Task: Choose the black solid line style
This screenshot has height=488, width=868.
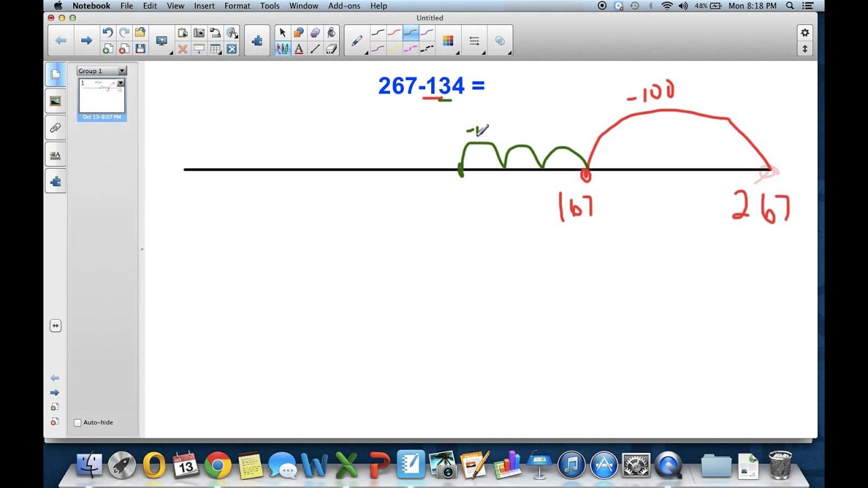Action: pyautogui.click(x=378, y=33)
